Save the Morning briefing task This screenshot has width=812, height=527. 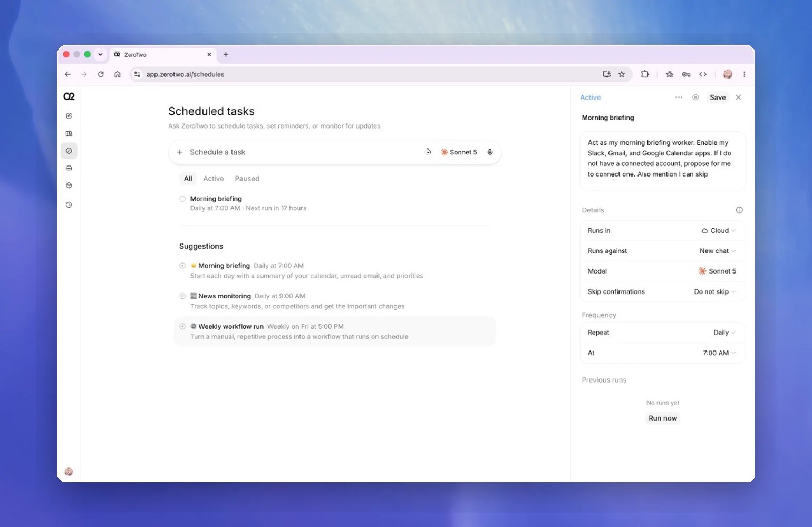tap(718, 97)
